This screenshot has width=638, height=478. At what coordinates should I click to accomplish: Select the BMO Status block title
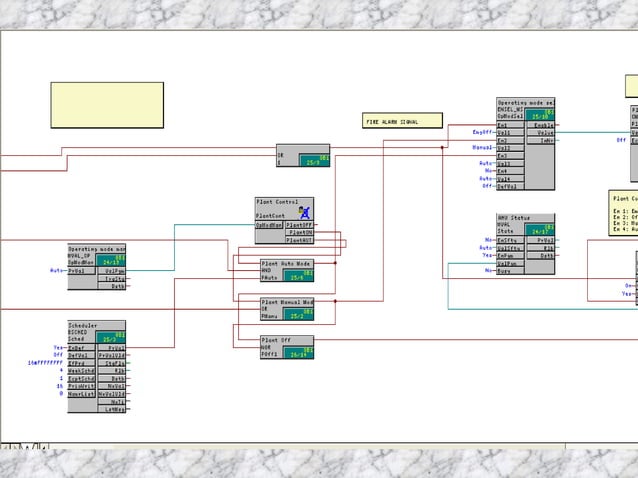(513, 217)
